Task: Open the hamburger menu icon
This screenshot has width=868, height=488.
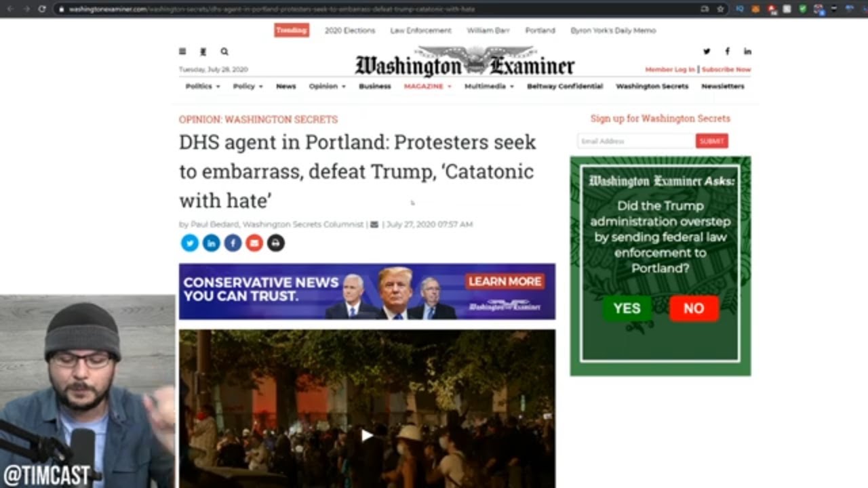Action: tap(182, 52)
